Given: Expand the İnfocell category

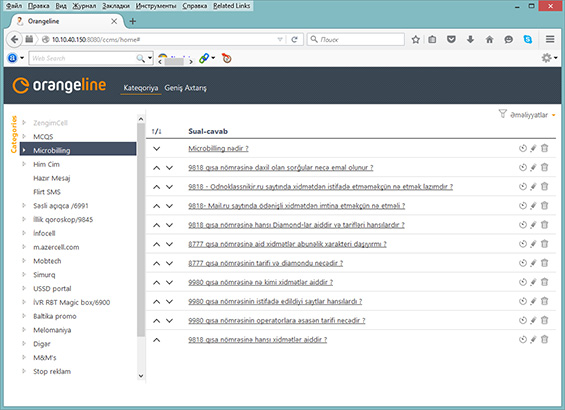Looking at the screenshot, I should click(24, 233).
